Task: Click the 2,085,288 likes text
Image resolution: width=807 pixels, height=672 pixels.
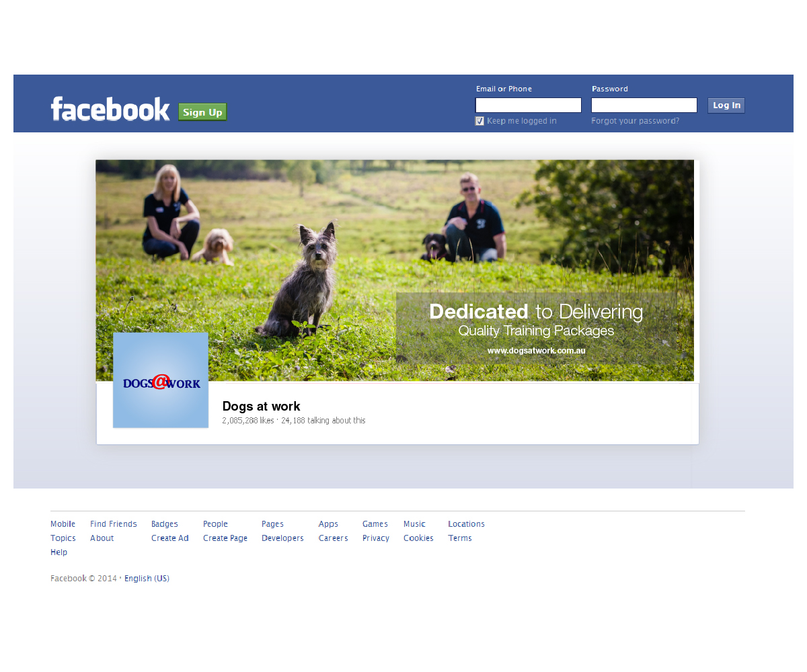Action: point(248,421)
